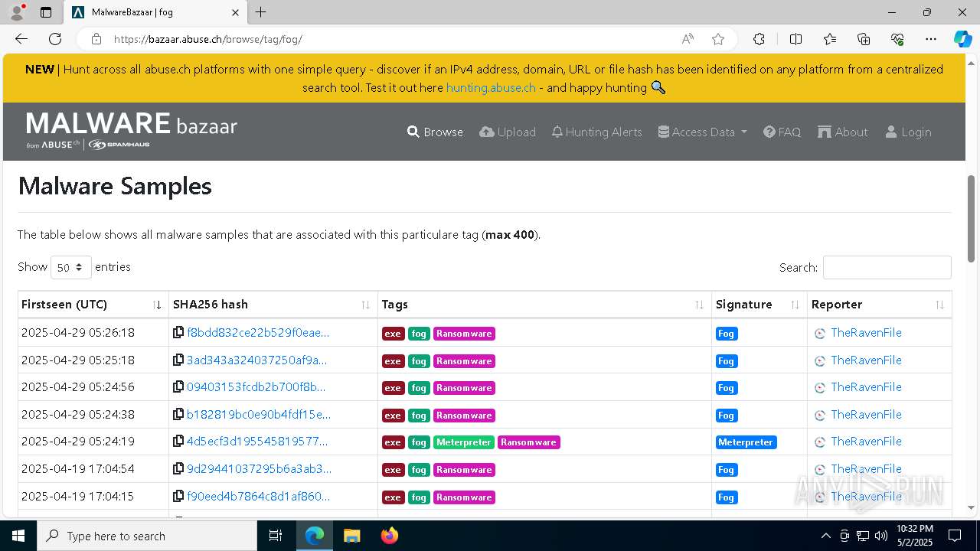
Task: Open the notification center icon
Action: tap(955, 536)
